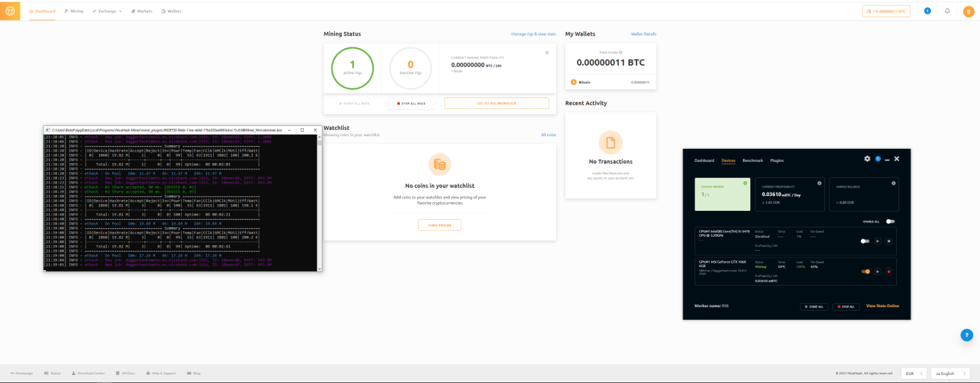Open View Stats Online link

883,306
